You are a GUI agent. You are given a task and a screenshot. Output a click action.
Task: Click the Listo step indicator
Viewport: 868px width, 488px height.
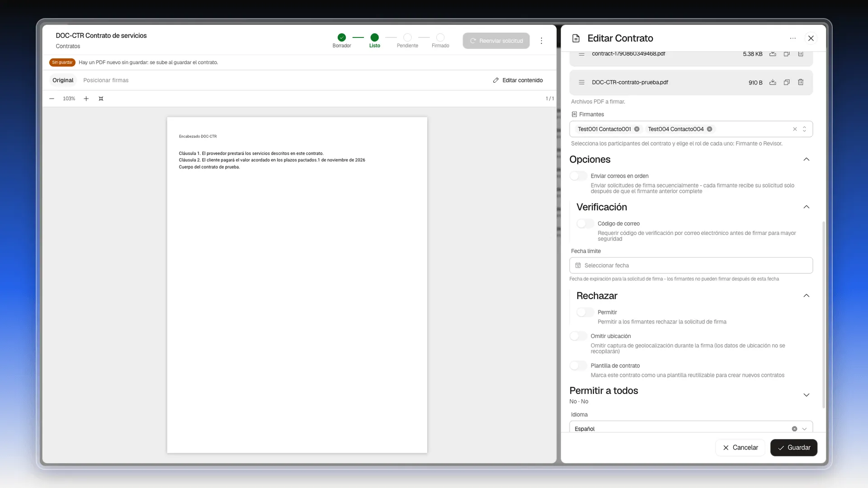pos(374,38)
